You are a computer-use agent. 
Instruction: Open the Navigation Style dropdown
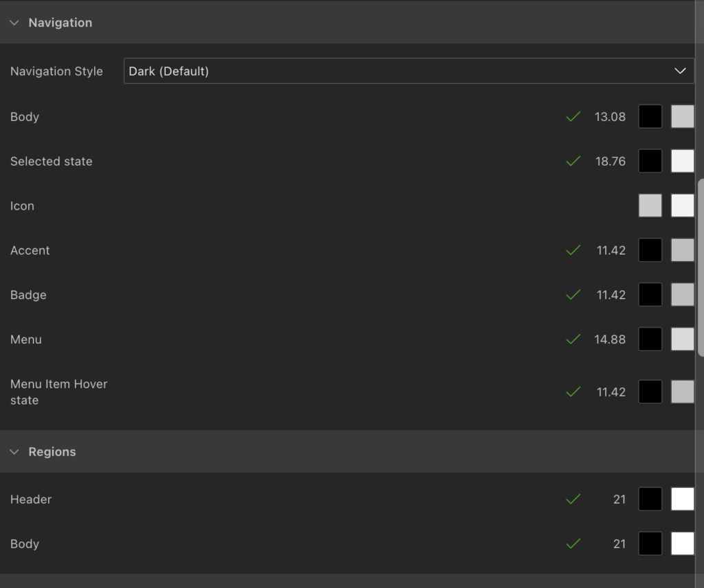tap(408, 71)
